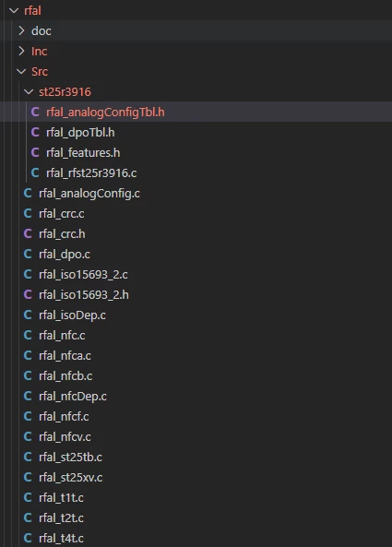Open file rfal_t1t.c
Screen dimensions: 392x547
(x=61, y=497)
